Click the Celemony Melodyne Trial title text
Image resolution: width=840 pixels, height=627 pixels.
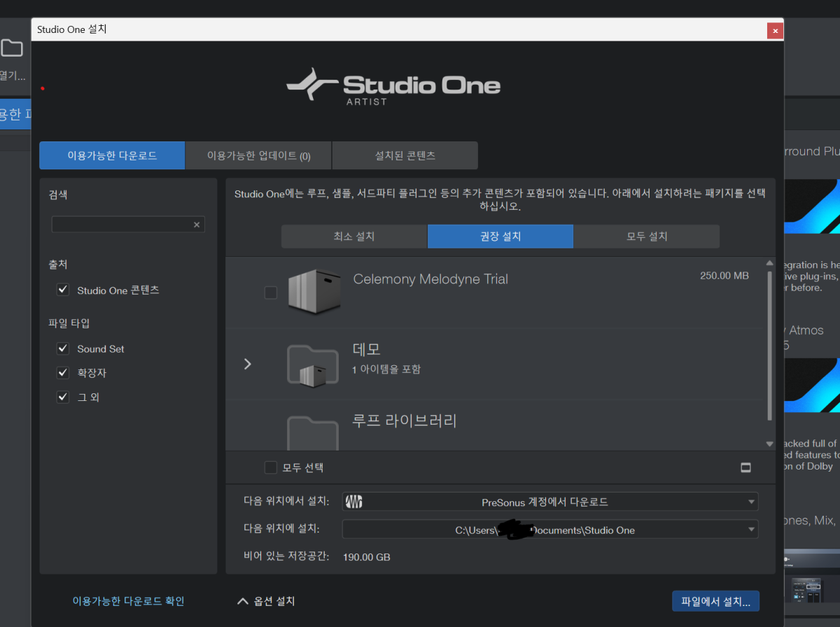(430, 279)
